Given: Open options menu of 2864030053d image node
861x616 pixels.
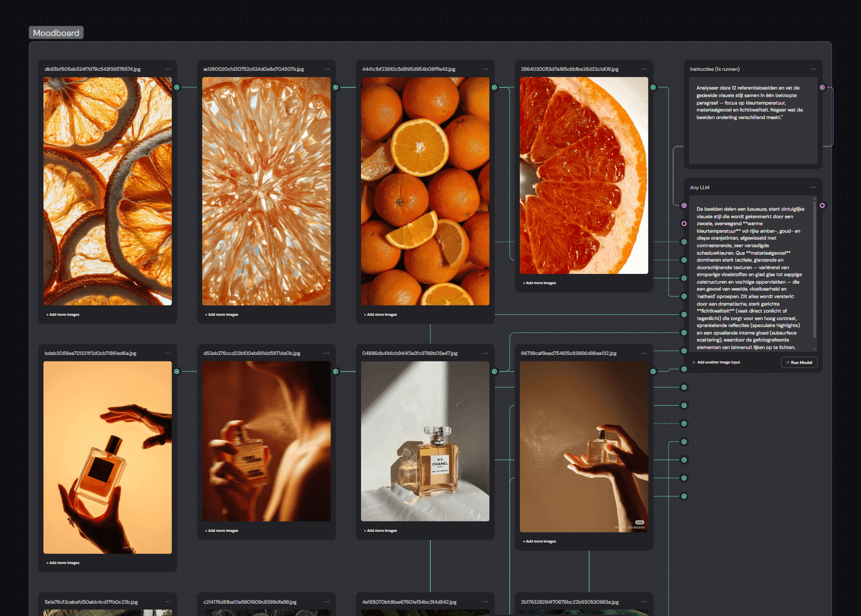Looking at the screenshot, I should coord(644,69).
